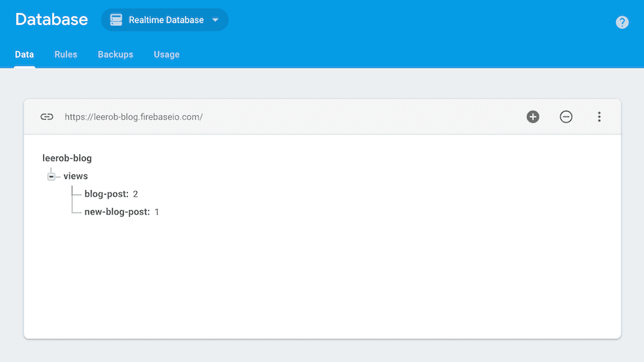Click the add child plus icon

tap(533, 117)
